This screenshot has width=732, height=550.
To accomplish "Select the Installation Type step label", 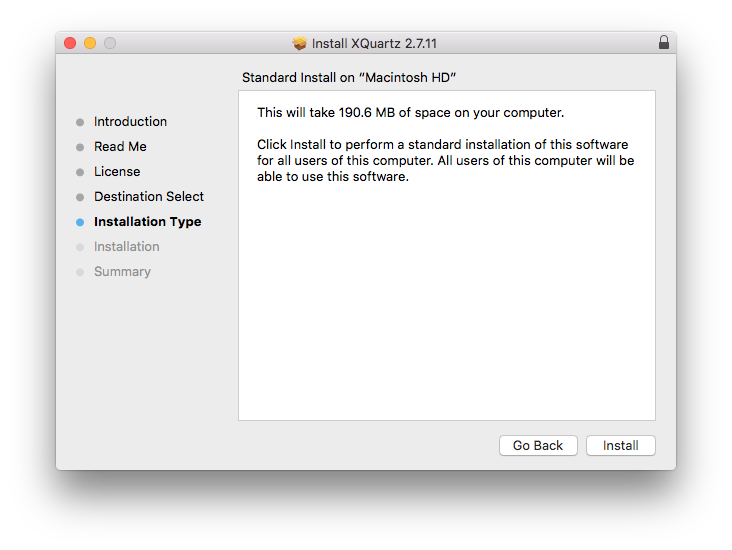I will click(147, 222).
